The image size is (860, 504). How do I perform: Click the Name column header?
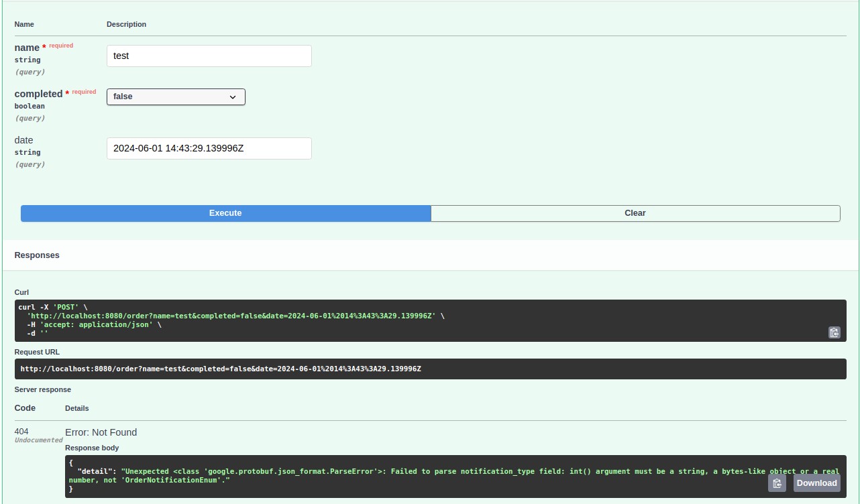click(x=24, y=24)
